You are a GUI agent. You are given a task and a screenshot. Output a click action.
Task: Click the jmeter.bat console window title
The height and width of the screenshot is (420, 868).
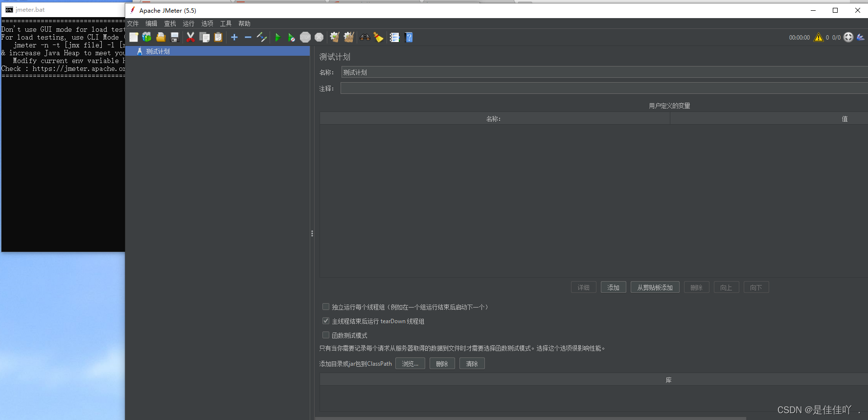pyautogui.click(x=30, y=10)
